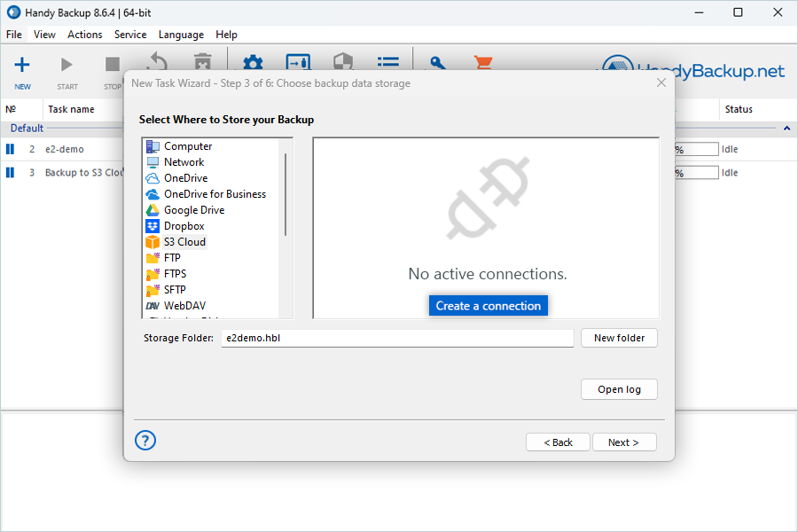Choose FTP as backup storage

[x=172, y=258]
